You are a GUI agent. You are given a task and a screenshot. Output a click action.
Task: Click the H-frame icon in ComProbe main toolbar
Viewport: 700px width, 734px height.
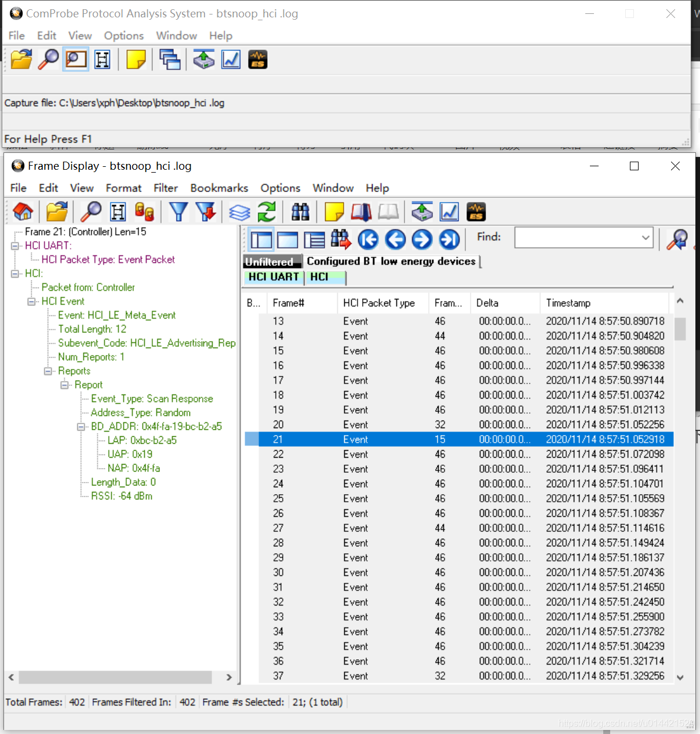point(103,59)
